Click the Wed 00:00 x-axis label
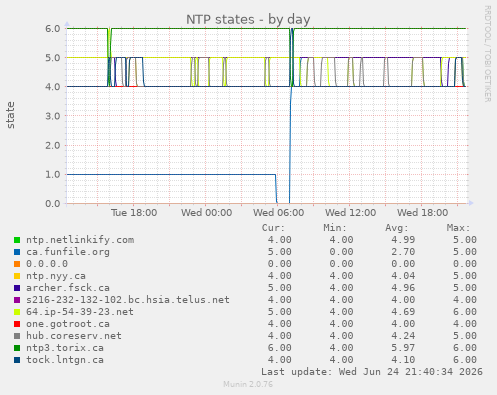This screenshot has width=497, height=395. pyautogui.click(x=206, y=213)
